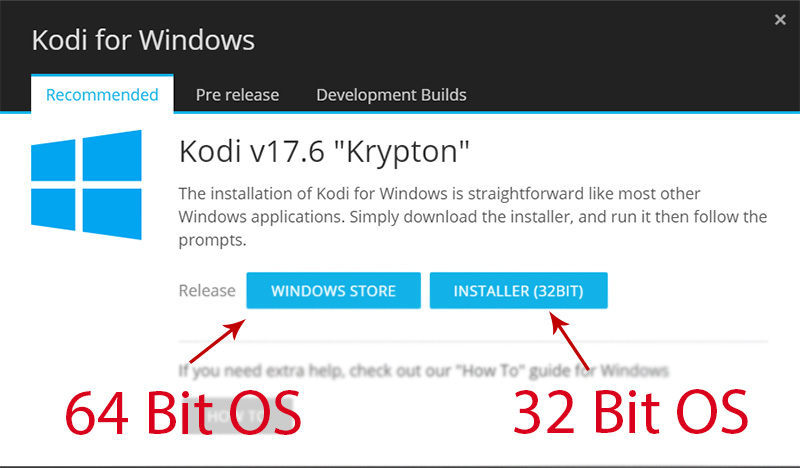Click the red "64 Bit OS" annotation

pyautogui.click(x=183, y=412)
